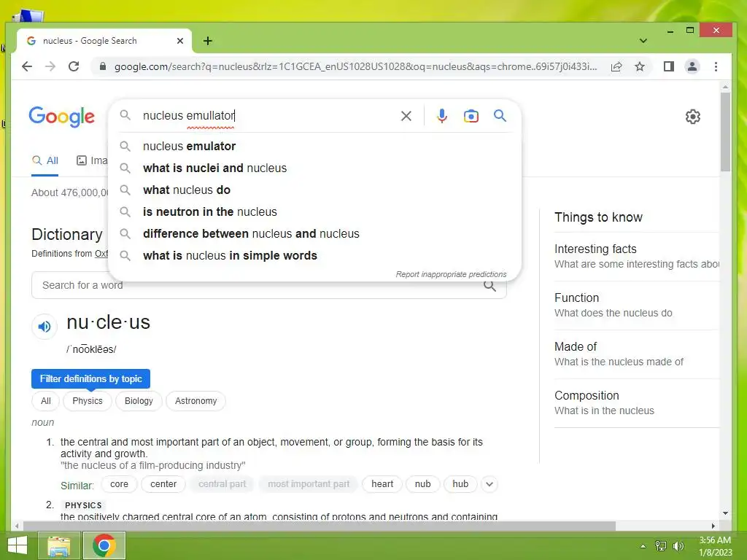747x560 pixels.
Task: Click the horizontal scrollbar right arrow
Action: point(713,526)
